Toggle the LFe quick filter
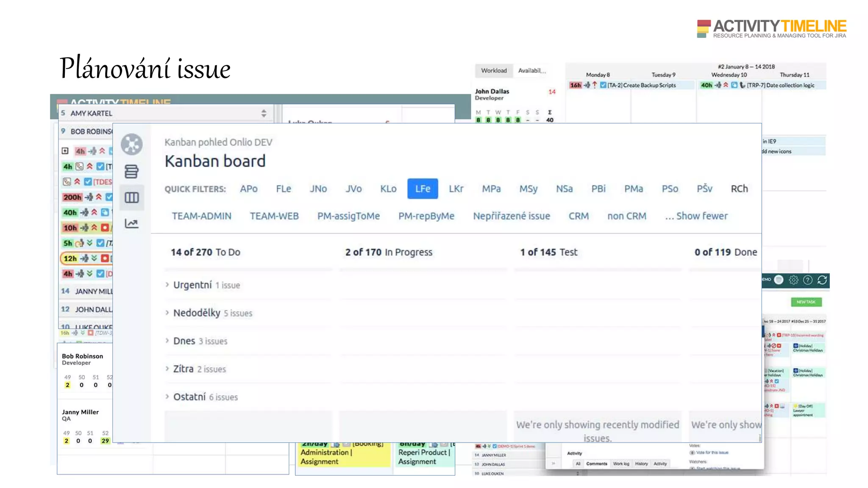This screenshot has width=868, height=488. click(423, 189)
